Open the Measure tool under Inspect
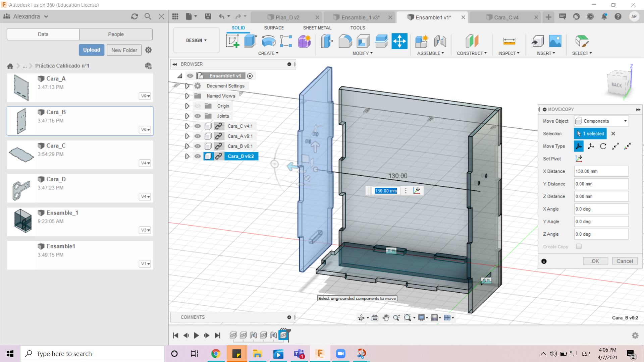The height and width of the screenshot is (362, 644). [x=509, y=41]
